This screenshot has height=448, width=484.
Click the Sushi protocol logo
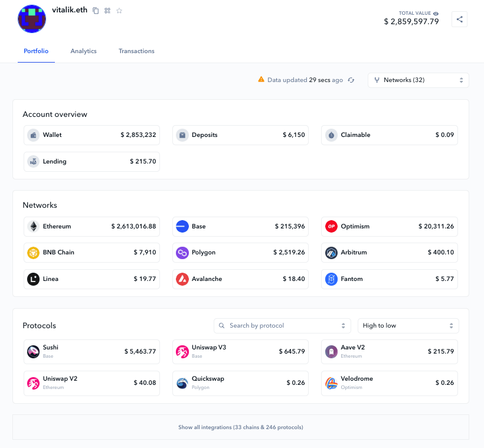[33, 352]
